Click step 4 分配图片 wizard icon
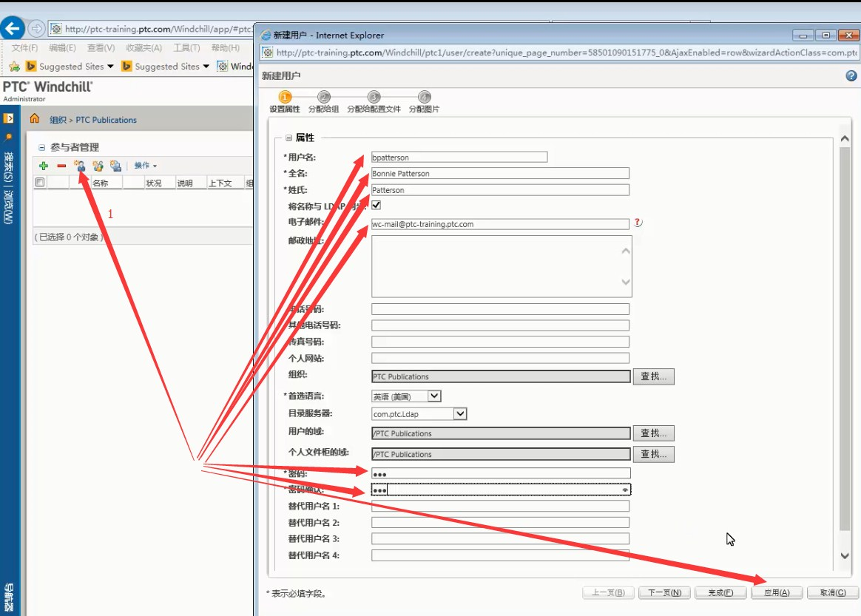This screenshot has height=616, width=861. coord(425,97)
